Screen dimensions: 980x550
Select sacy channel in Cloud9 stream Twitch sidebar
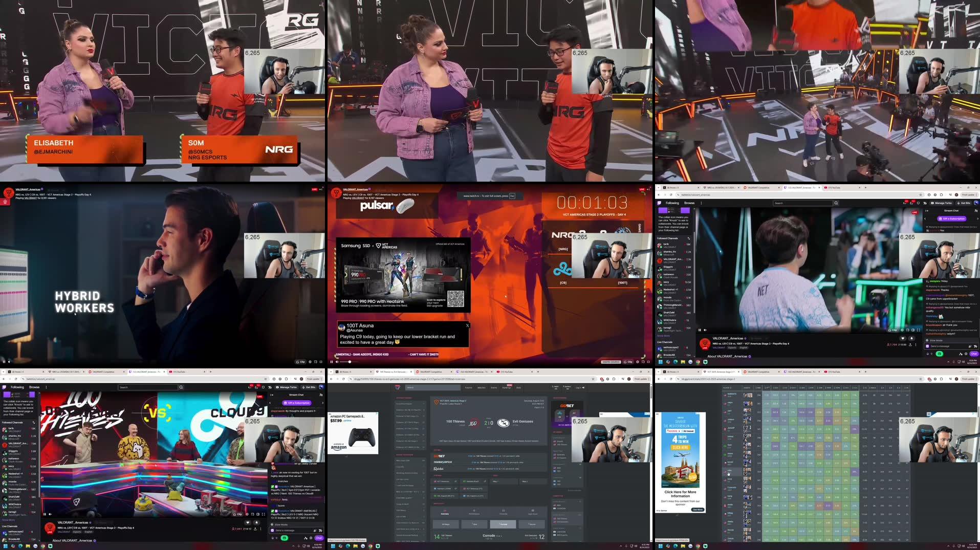tap(19, 468)
